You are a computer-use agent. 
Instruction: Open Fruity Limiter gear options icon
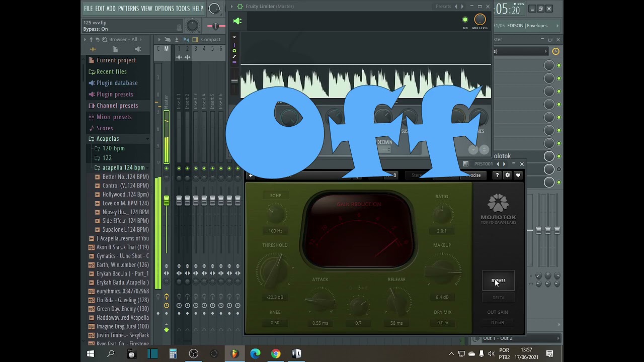coord(240,7)
